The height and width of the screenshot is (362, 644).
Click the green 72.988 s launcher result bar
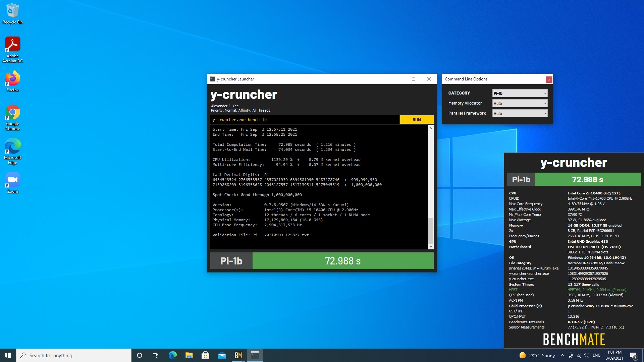click(343, 261)
